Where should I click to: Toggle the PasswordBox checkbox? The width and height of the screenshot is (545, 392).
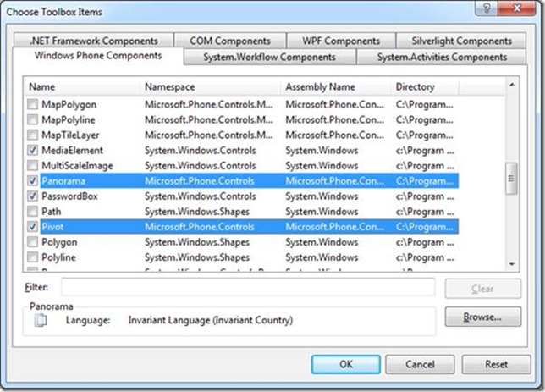[33, 196]
